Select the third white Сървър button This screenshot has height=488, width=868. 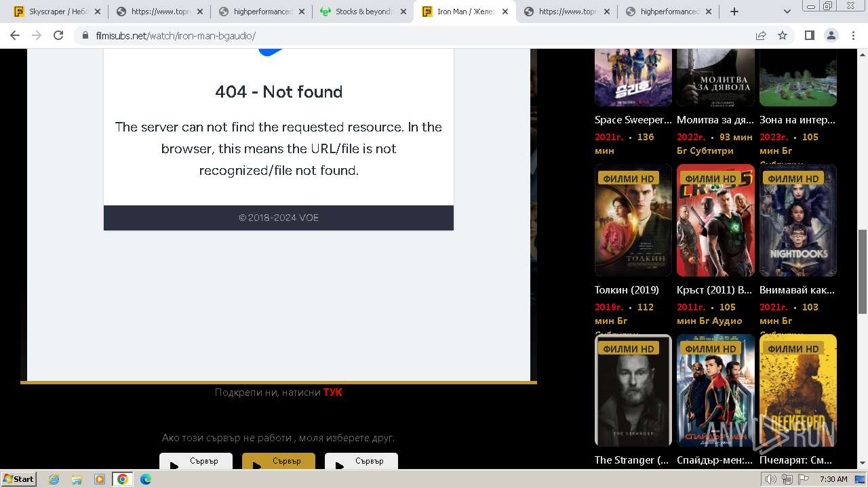click(x=361, y=461)
